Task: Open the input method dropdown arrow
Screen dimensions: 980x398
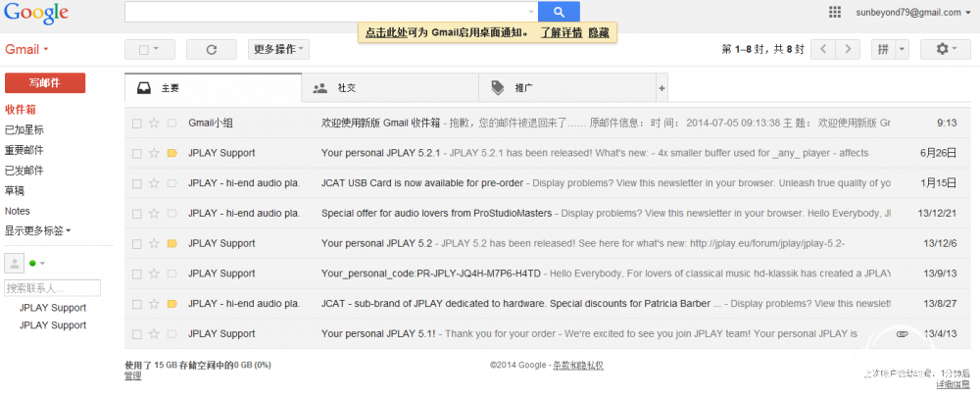Action: 902,50
